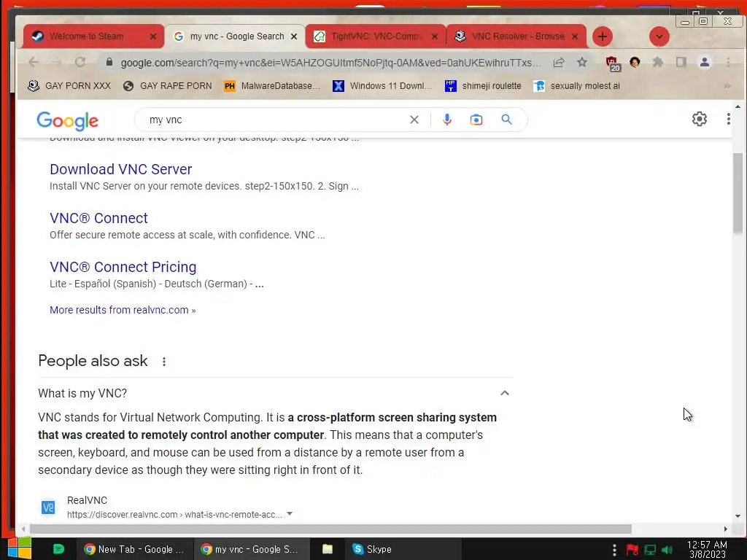Click the horizontal scrollbar left arrow
The image size is (747, 560).
click(x=23, y=529)
